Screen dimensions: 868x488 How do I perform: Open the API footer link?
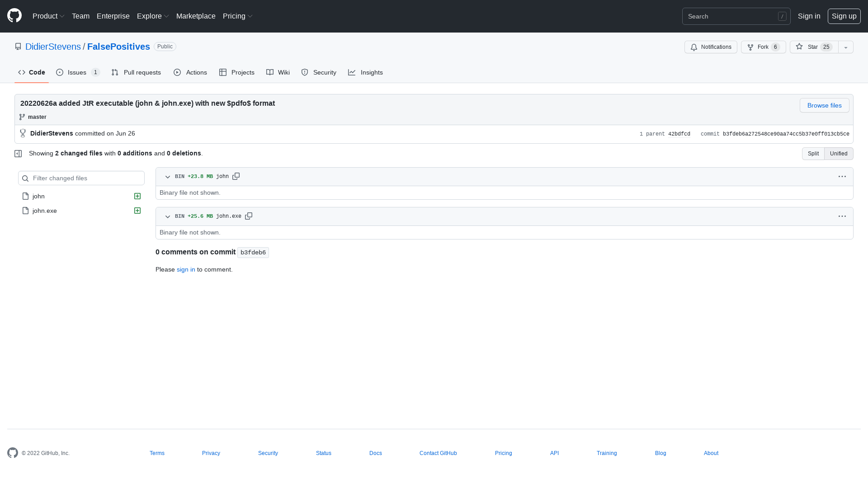click(x=554, y=453)
